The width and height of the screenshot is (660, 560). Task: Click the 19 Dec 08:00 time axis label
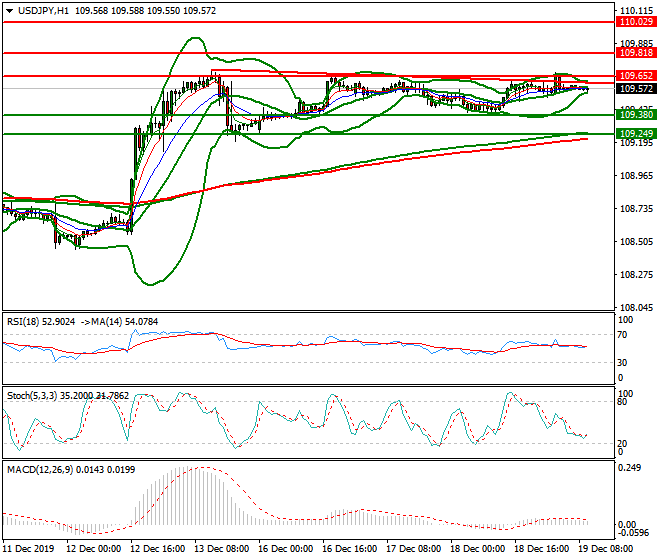[x=605, y=549]
